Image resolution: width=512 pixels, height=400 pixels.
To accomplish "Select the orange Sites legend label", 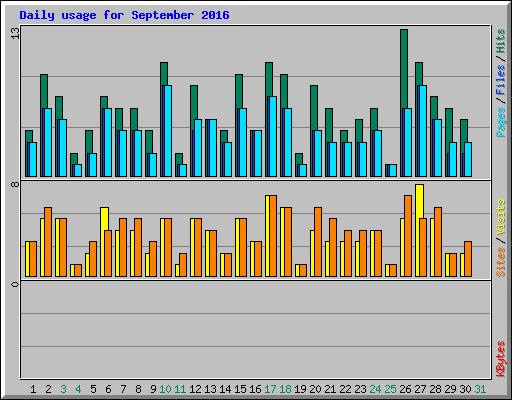I will pos(501,262).
